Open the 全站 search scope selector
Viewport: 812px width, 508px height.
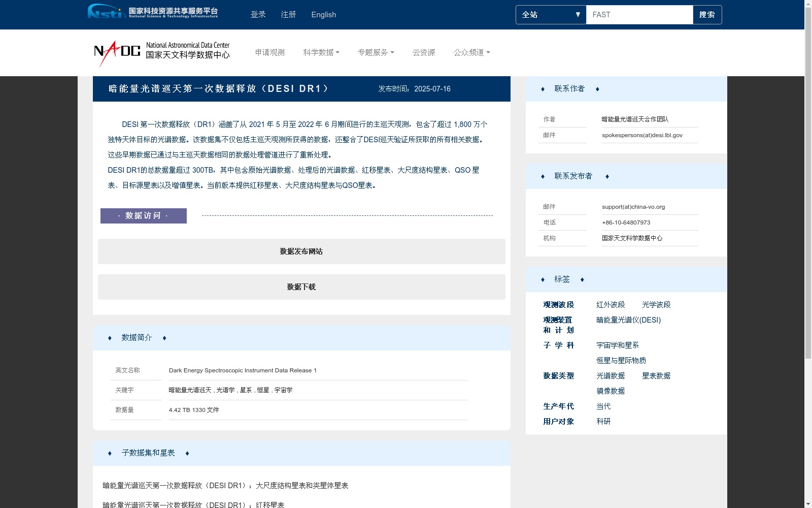[x=551, y=15]
